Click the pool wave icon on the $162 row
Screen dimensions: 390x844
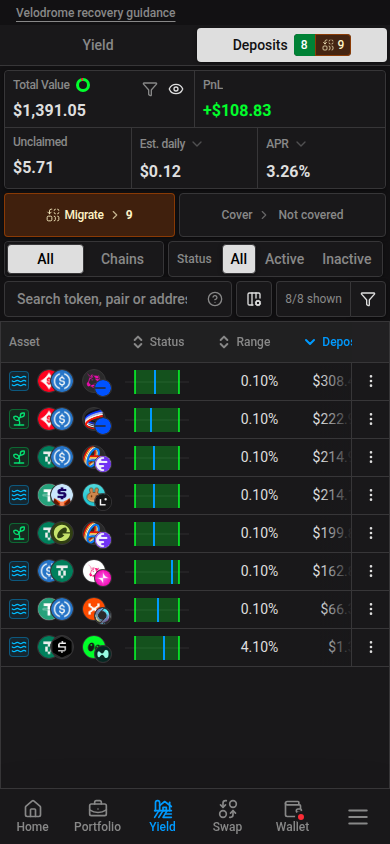click(19, 571)
